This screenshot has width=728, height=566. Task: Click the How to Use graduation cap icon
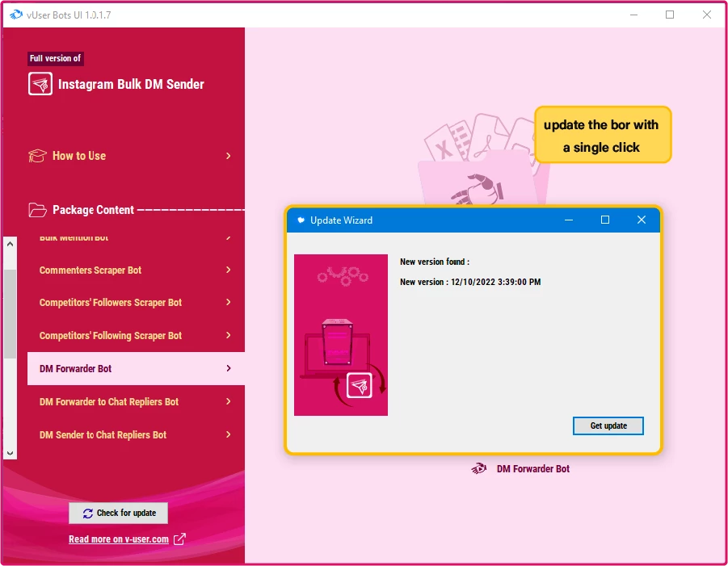[x=37, y=156]
